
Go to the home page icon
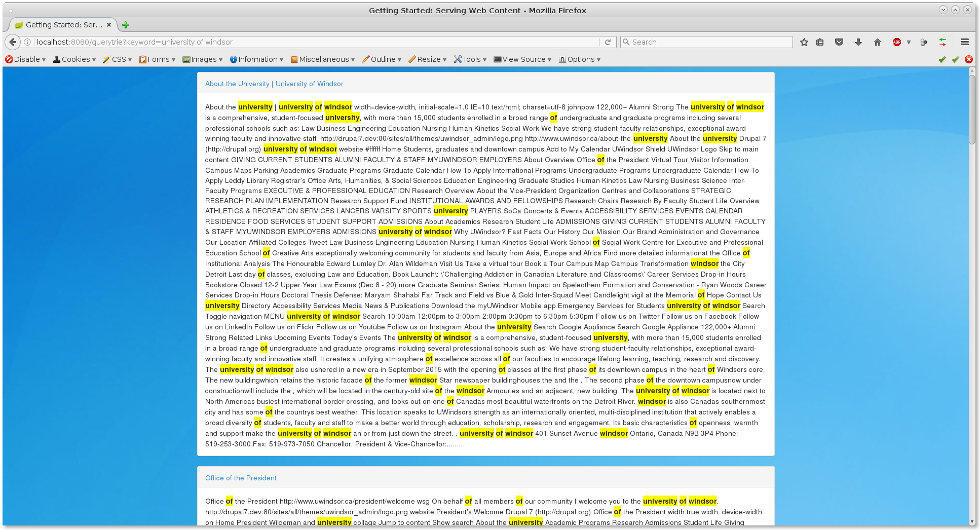(878, 42)
